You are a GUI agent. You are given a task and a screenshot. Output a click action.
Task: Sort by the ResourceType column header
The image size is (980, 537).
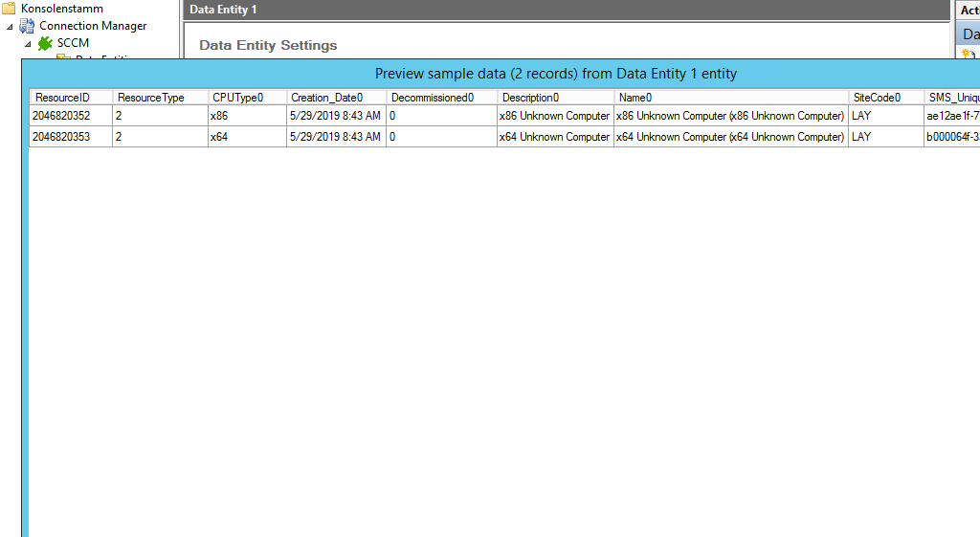tap(151, 98)
